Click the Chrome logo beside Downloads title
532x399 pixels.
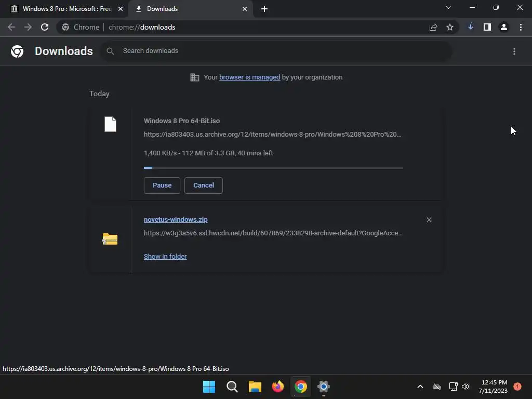click(x=17, y=51)
